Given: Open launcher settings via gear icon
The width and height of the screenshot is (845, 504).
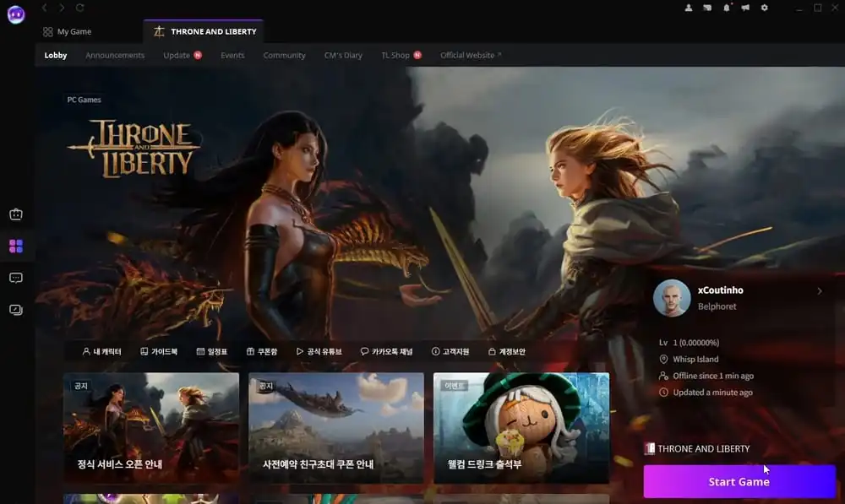Looking at the screenshot, I should 764,8.
